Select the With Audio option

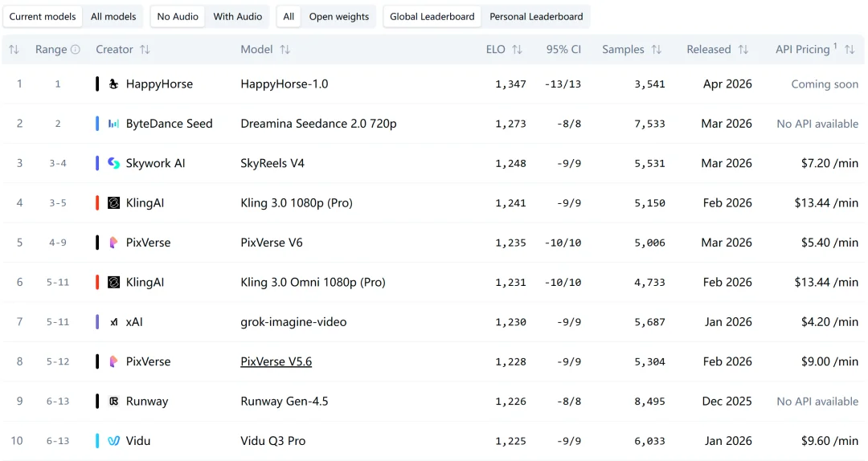point(237,17)
